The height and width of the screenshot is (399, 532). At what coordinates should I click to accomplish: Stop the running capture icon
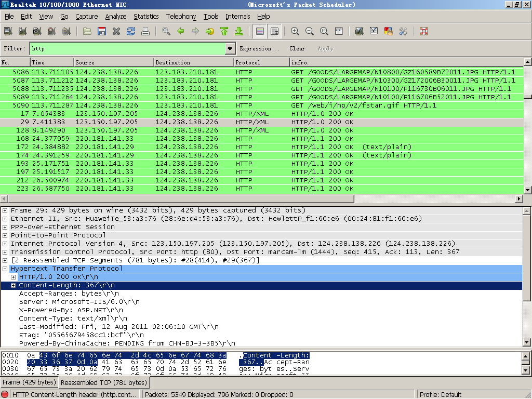[x=52, y=31]
